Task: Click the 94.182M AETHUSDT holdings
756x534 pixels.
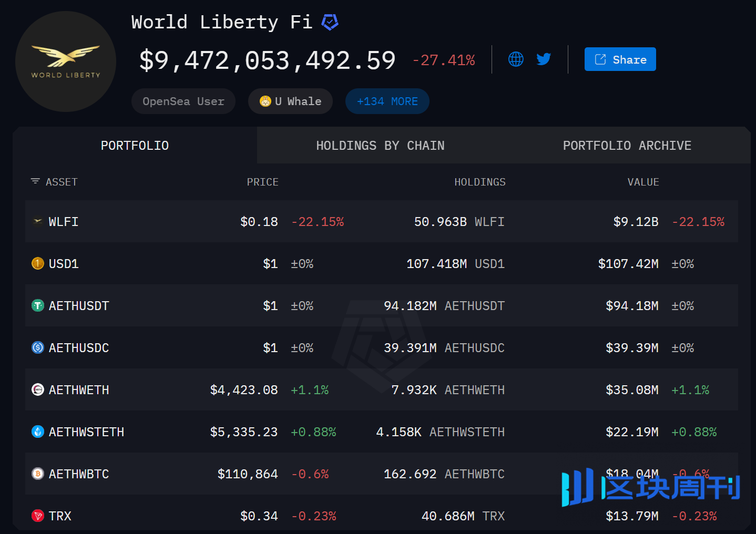Action: (444, 306)
